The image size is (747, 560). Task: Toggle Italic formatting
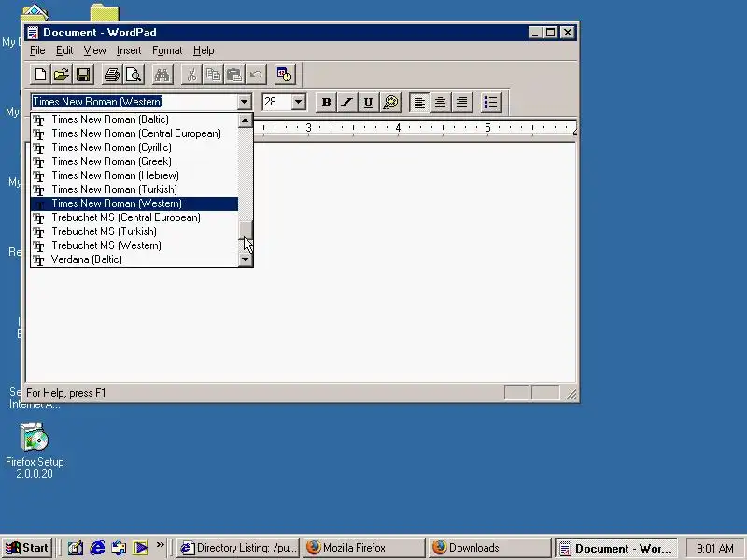347,103
